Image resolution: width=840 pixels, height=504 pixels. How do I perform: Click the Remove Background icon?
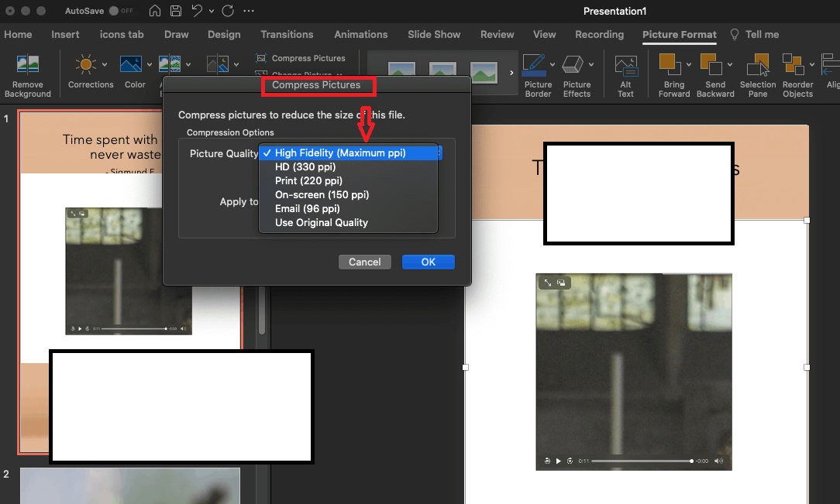pyautogui.click(x=28, y=64)
